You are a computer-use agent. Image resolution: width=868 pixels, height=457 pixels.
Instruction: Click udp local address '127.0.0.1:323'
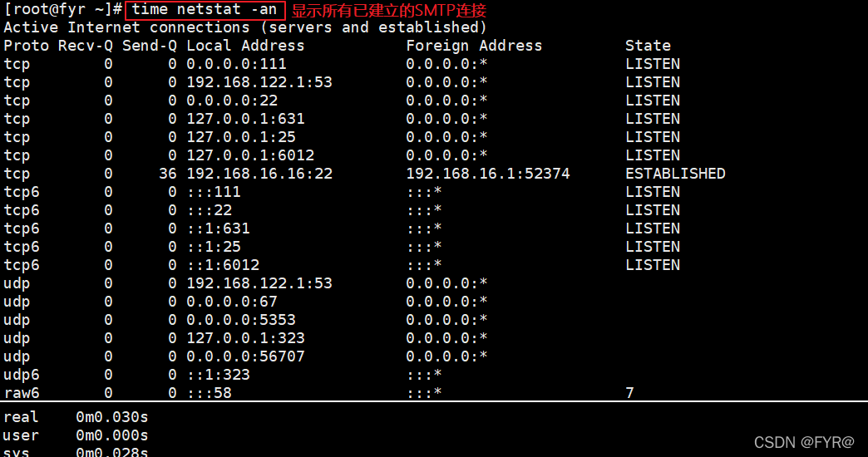[245, 338]
